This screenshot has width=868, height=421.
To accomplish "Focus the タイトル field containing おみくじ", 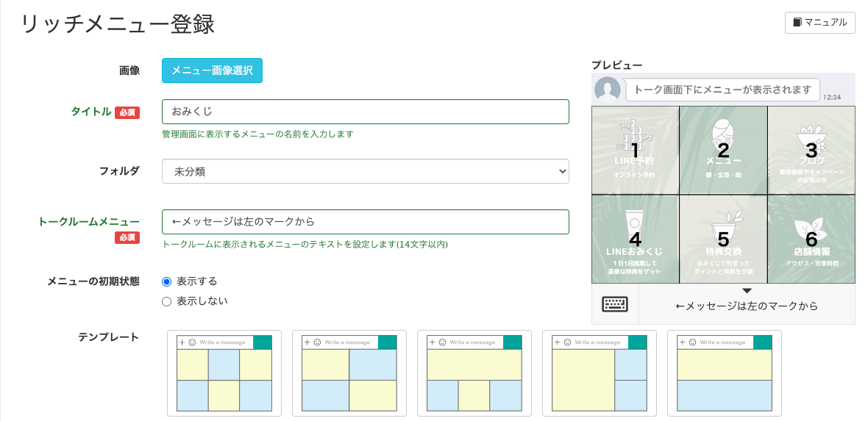I will [x=366, y=112].
